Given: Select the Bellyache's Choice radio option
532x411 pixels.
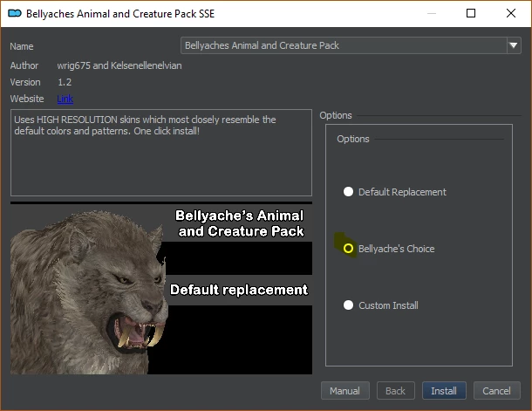Looking at the screenshot, I should [348, 249].
